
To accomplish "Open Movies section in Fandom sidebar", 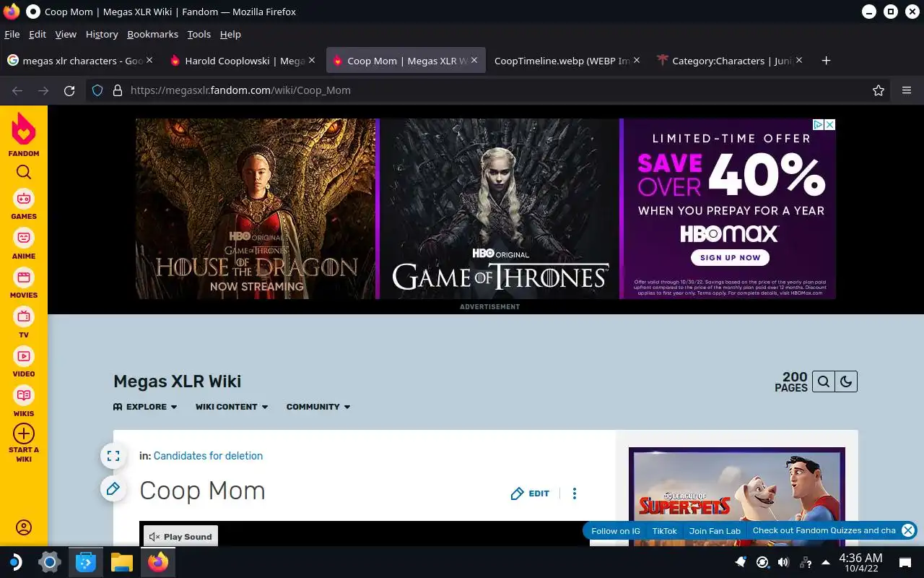I will (x=24, y=283).
